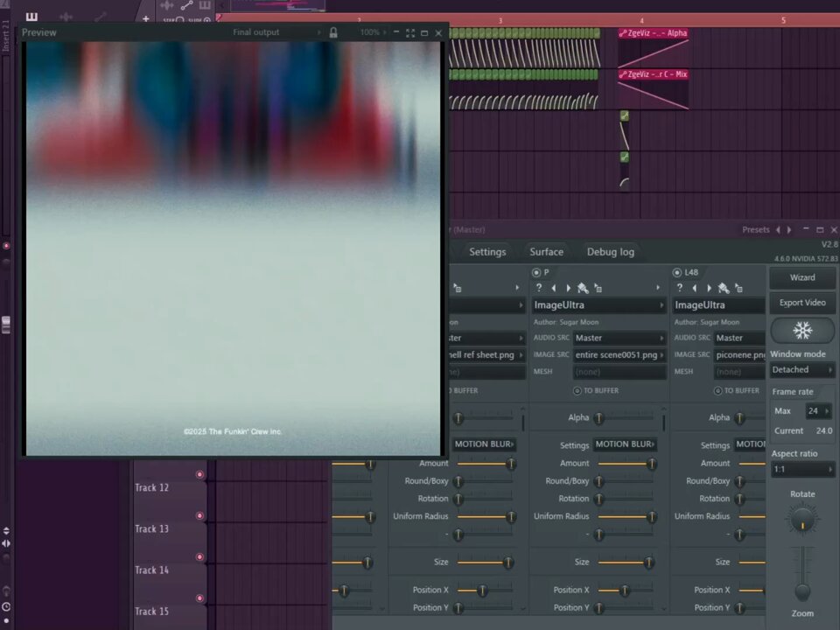The image size is (840, 630).
Task: Click the plus icon in top toolbar
Action: [x=146, y=19]
